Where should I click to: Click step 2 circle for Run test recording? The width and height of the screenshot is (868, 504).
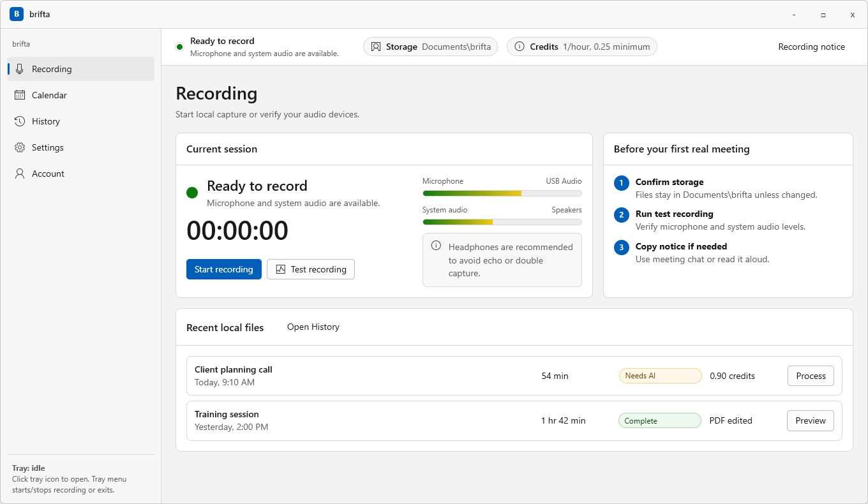click(622, 215)
